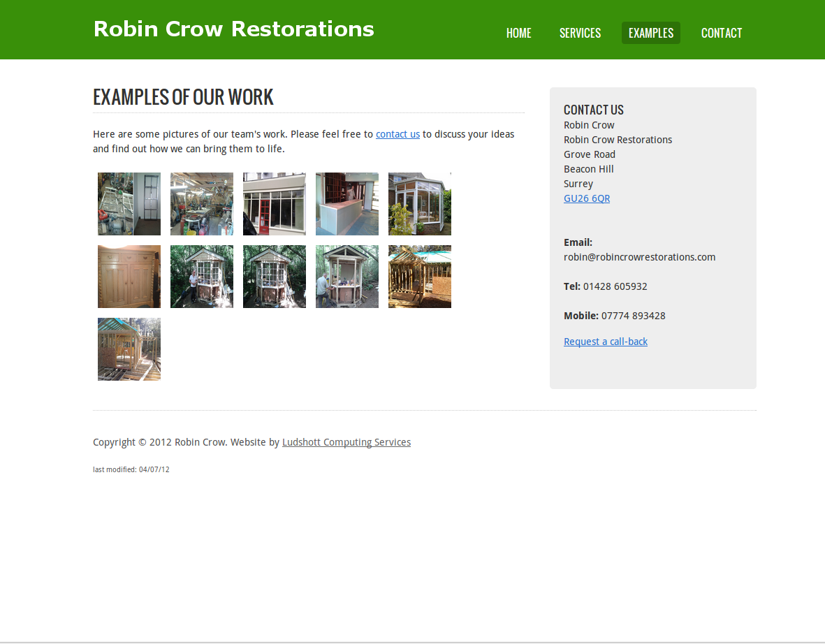Open the last thumbnail in the third gallery row
825x644 pixels.
coord(129,349)
